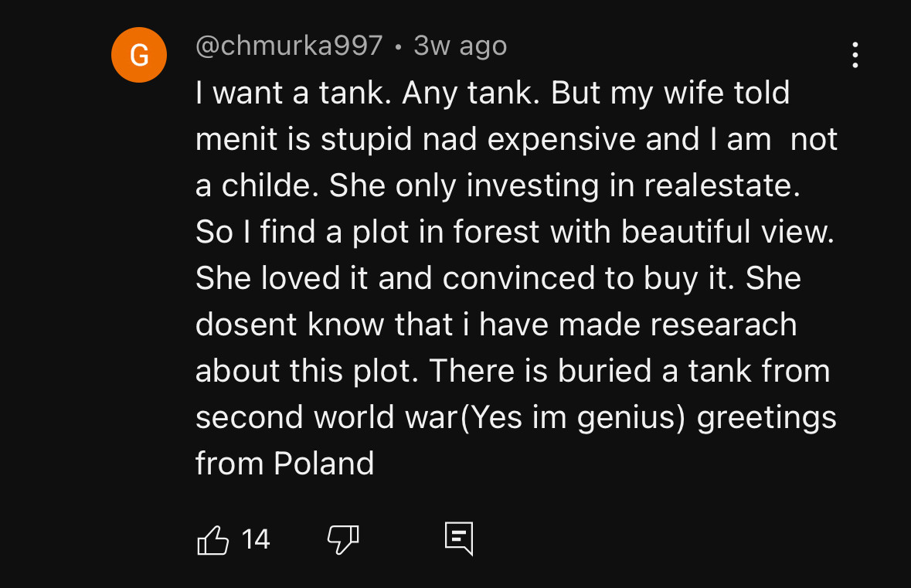The height and width of the screenshot is (588, 911).
Task: Visit @chmurka997 channel via username
Action: 289,46
